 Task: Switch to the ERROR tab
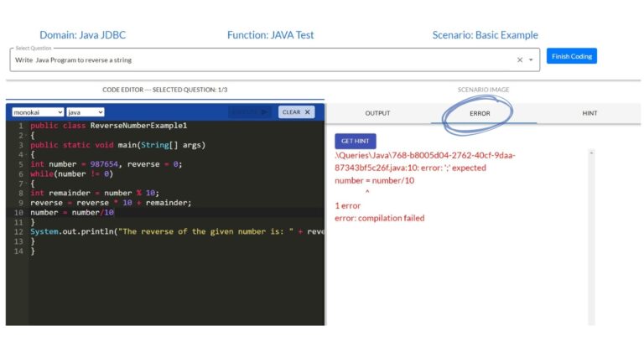[x=480, y=113]
